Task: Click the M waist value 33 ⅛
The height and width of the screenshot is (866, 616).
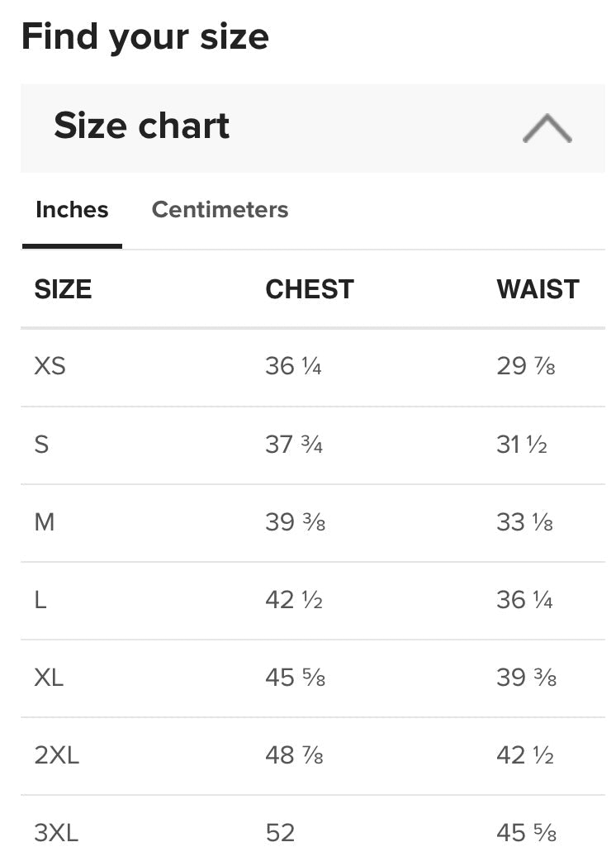Action: [x=524, y=522]
